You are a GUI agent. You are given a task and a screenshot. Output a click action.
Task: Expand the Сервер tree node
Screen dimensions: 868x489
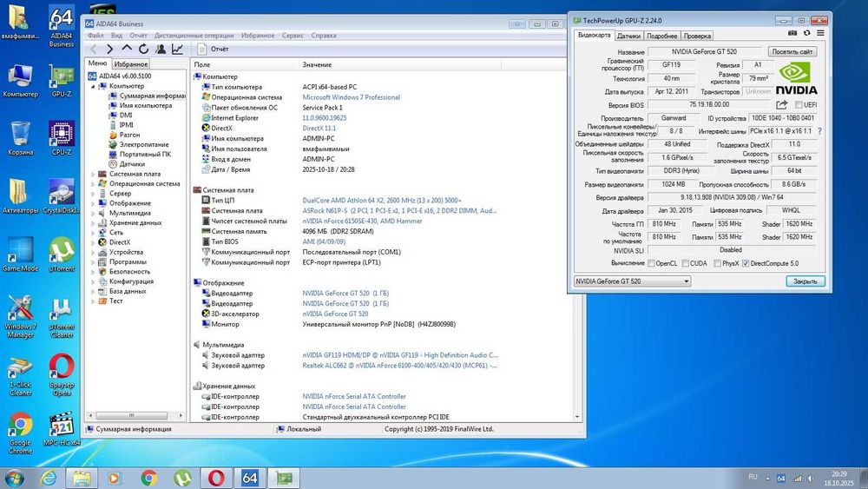[x=93, y=194]
